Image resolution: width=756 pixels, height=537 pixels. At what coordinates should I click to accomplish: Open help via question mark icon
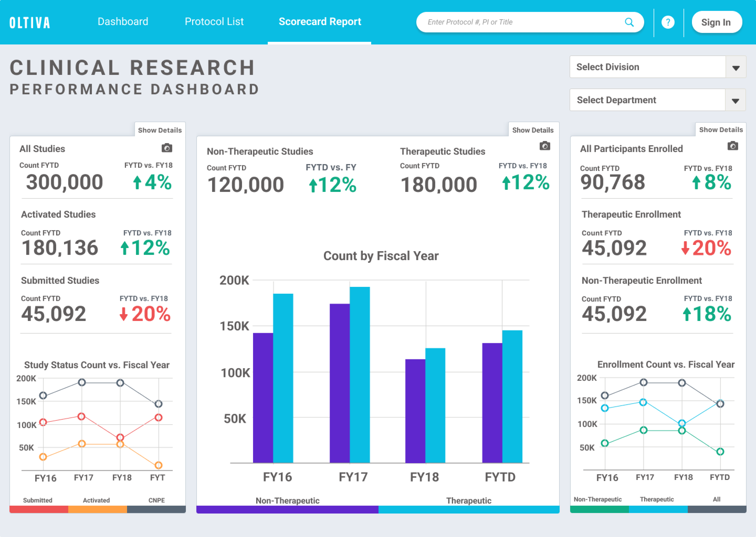pyautogui.click(x=668, y=22)
